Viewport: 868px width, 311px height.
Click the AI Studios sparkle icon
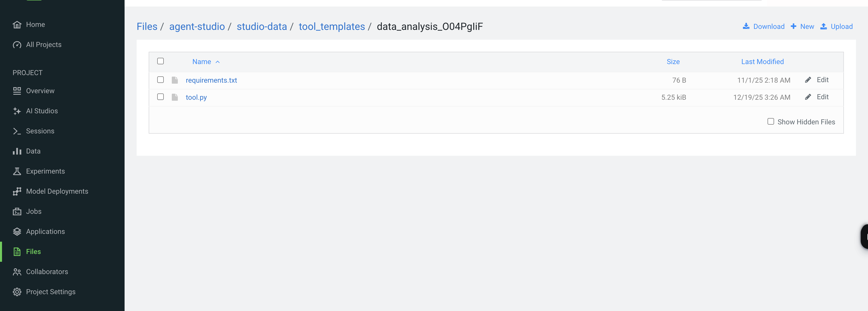tap(17, 111)
